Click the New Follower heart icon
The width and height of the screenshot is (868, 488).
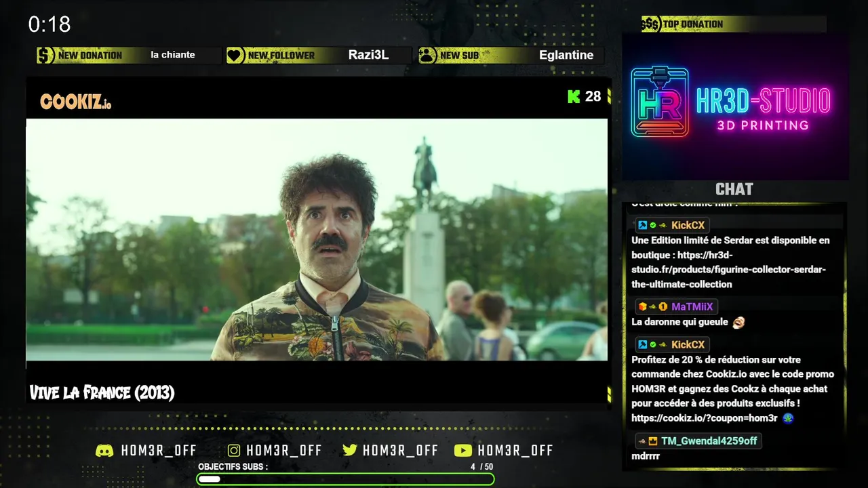point(235,56)
